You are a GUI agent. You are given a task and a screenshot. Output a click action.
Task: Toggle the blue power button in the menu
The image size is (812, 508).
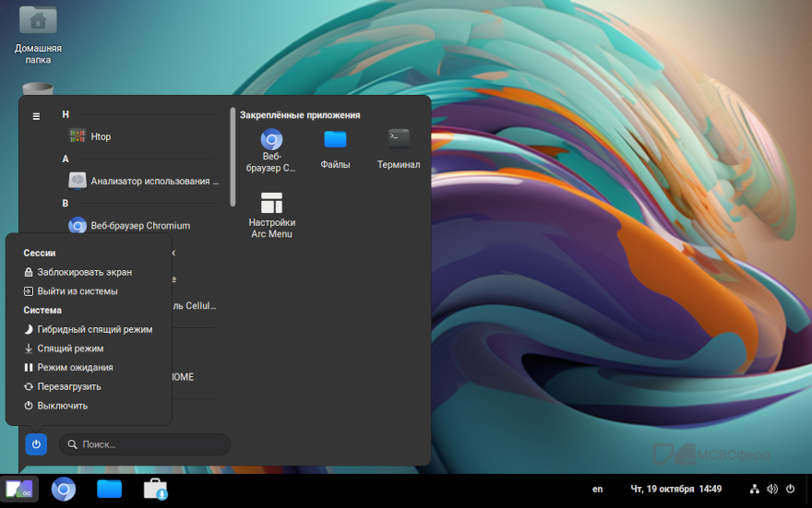coord(36,444)
